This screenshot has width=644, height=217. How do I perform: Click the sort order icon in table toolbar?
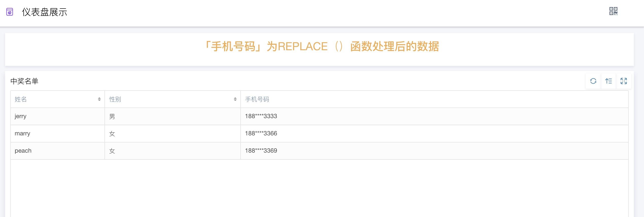click(x=609, y=81)
